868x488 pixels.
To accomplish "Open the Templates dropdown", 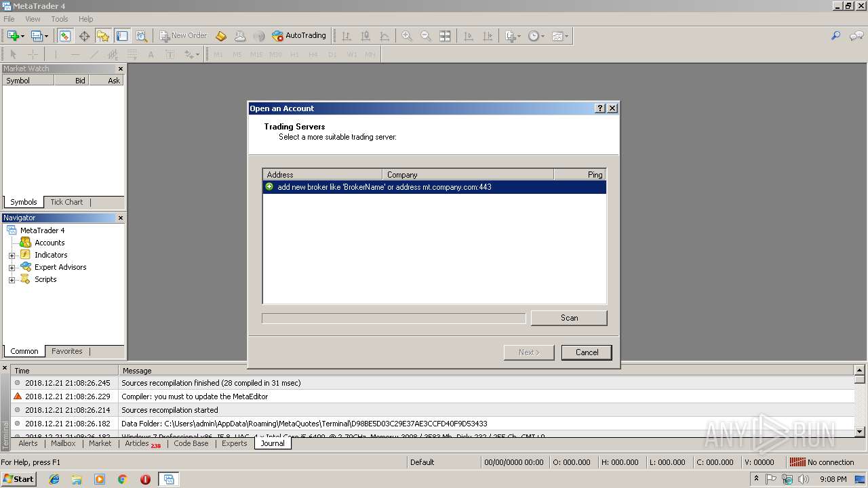I will [560, 36].
